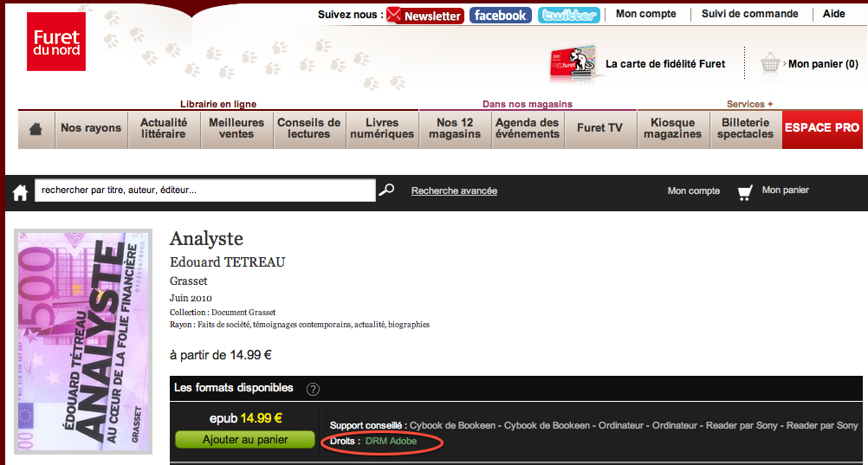868x465 pixels.
Task: Click author name Edouard TETREAU
Action: coord(227,262)
